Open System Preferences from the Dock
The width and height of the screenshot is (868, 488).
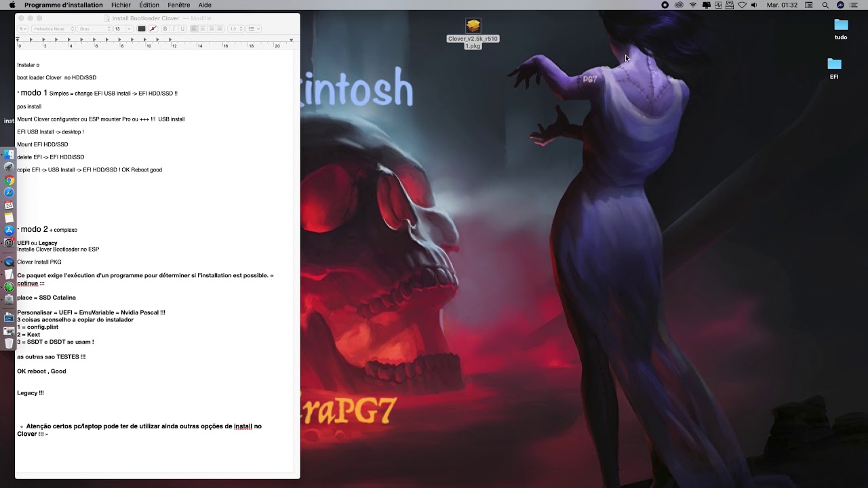point(9,243)
